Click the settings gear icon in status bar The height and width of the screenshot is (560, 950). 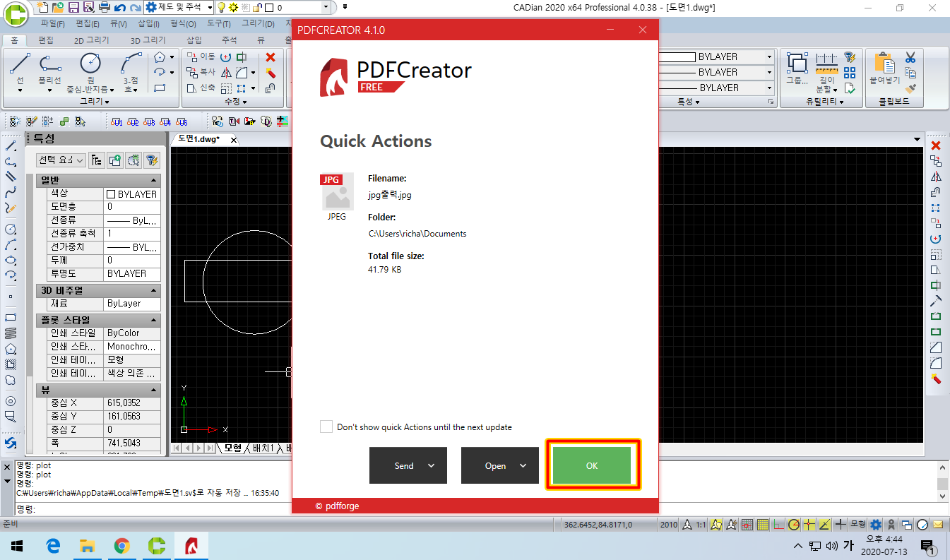pyautogui.click(x=876, y=525)
